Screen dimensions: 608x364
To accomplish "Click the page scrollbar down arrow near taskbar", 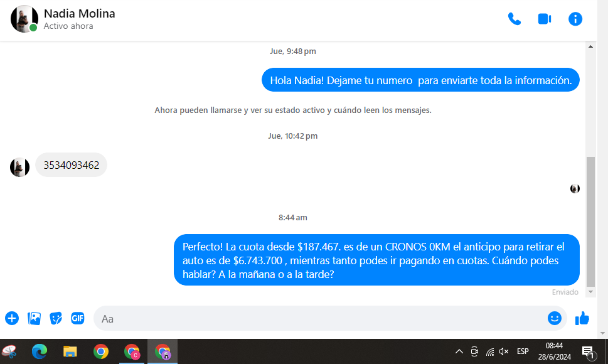I will click(x=602, y=333).
